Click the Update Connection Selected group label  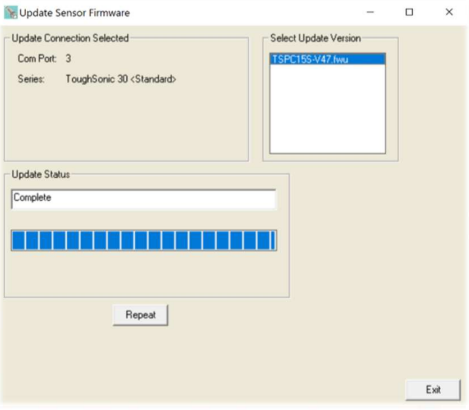pos(70,38)
